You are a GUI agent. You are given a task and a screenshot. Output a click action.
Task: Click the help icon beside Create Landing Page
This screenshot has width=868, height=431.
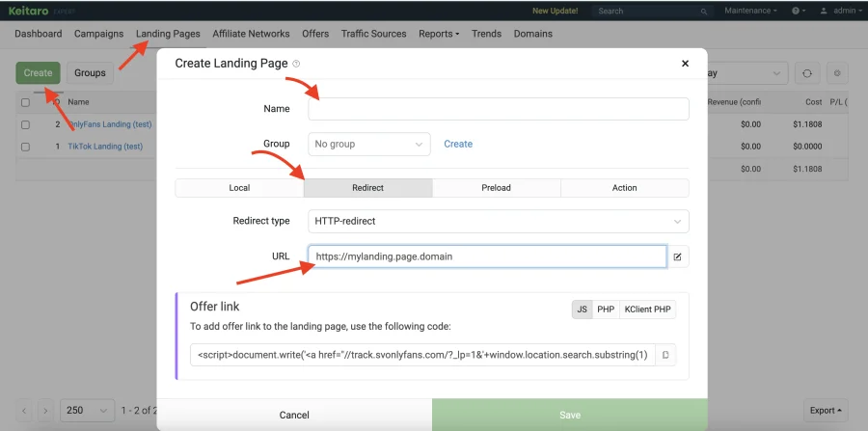pos(296,64)
